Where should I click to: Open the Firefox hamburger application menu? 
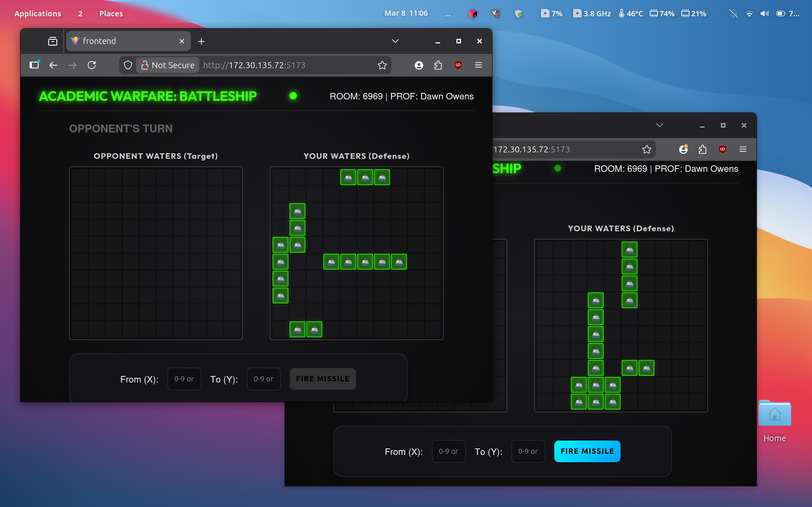pyautogui.click(x=478, y=65)
